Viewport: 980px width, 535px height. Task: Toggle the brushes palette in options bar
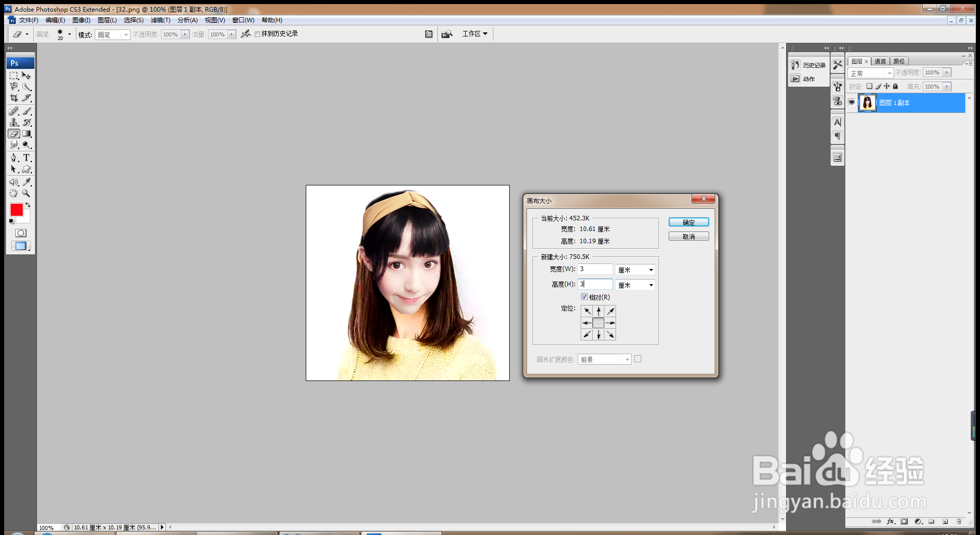coord(429,34)
